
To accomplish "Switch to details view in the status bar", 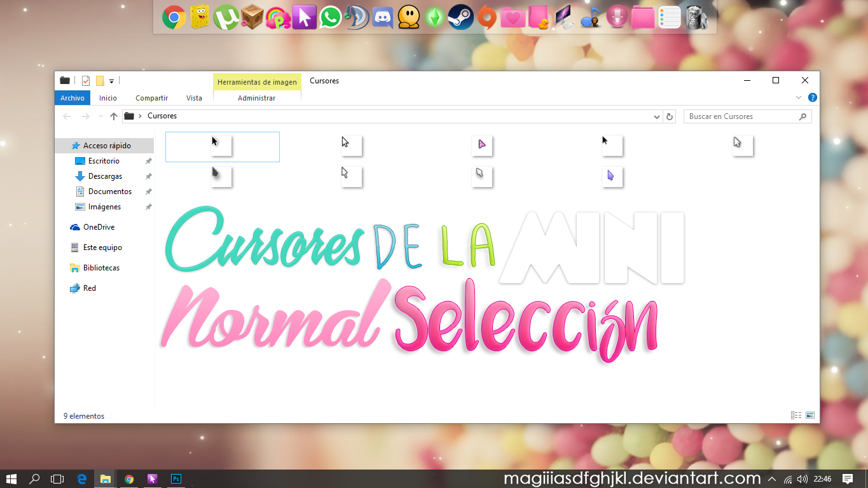I will pyautogui.click(x=796, y=415).
